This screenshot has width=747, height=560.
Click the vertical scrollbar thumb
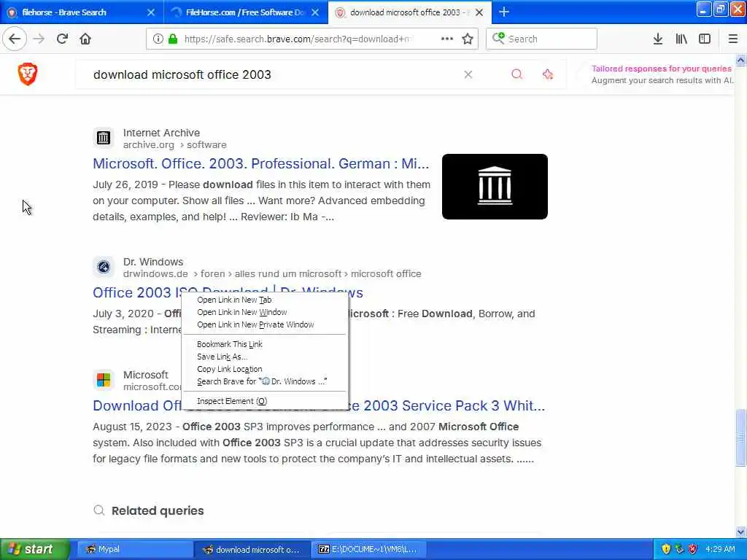coord(740,437)
